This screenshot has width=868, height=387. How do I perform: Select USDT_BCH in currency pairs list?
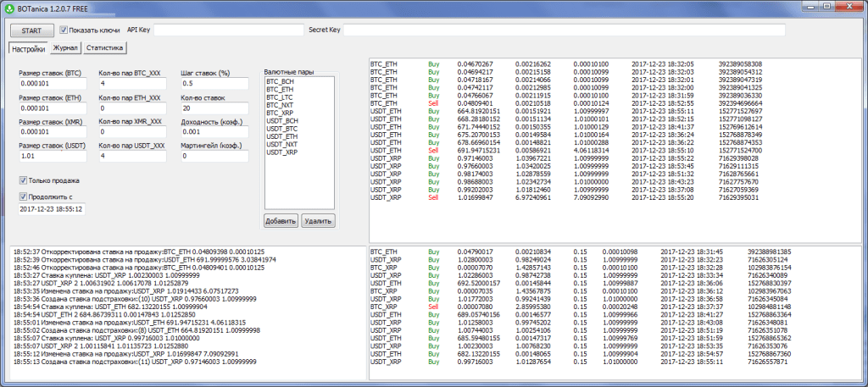pyautogui.click(x=299, y=120)
